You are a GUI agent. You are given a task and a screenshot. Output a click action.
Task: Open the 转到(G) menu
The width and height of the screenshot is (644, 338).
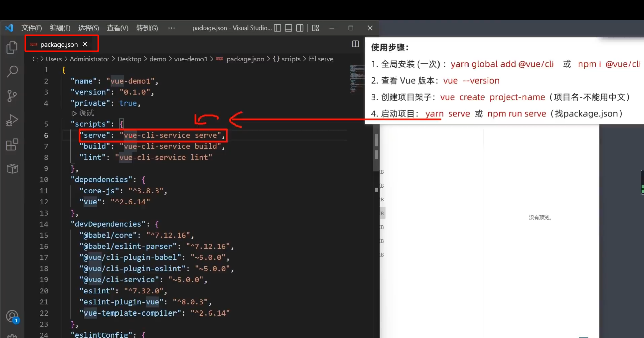point(147,28)
